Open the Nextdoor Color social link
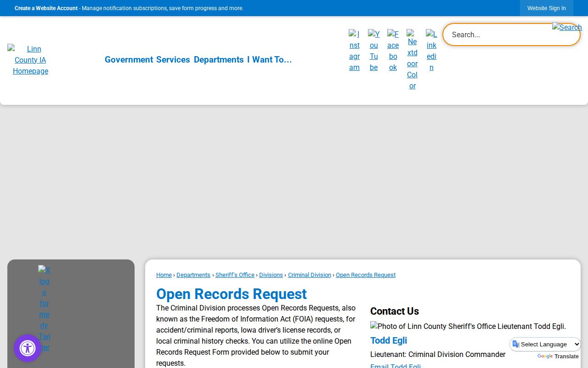This screenshot has width=588, height=368. [412, 60]
